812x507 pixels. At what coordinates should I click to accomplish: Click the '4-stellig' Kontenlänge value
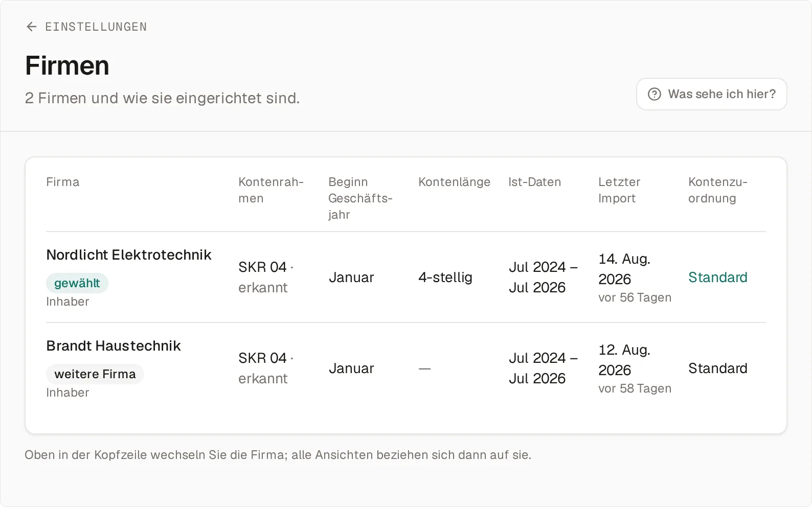tap(445, 277)
